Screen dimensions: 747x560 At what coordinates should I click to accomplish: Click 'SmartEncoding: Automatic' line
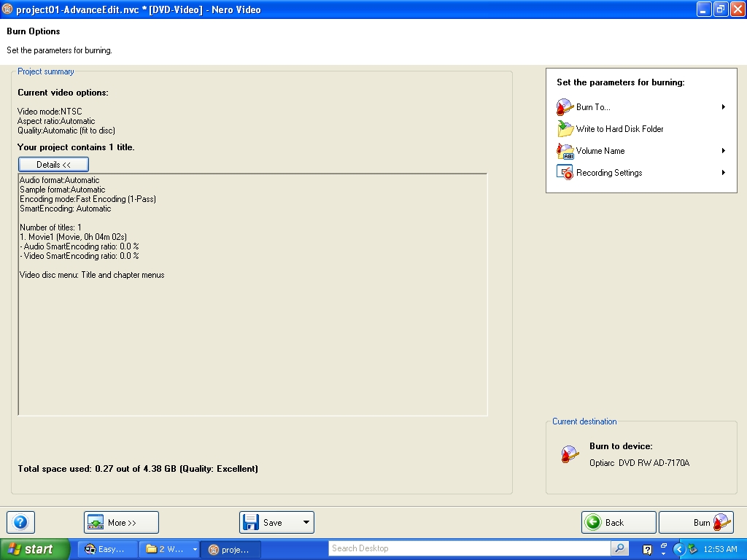click(x=65, y=209)
